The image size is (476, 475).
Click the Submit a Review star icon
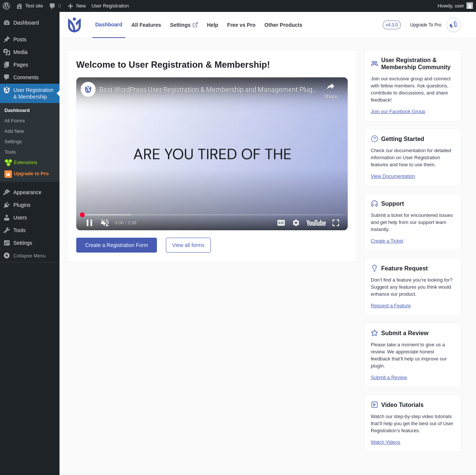374,333
